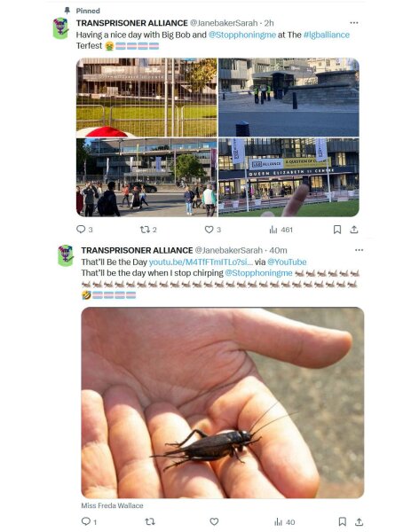419x532 pixels.
Task: Retweet the cricket photo tweet
Action: pyautogui.click(x=150, y=521)
